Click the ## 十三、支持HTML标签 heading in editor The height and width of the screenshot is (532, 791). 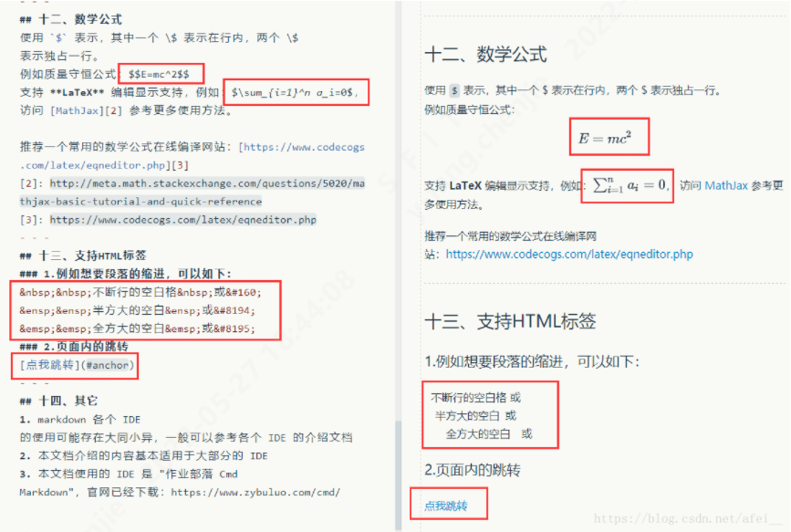(x=83, y=256)
